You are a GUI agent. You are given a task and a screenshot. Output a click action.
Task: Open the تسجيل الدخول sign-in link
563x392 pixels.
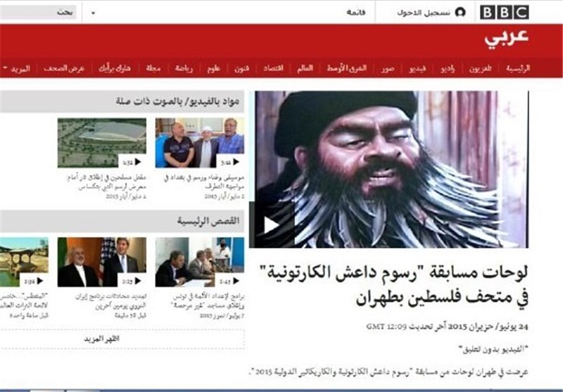(x=424, y=13)
